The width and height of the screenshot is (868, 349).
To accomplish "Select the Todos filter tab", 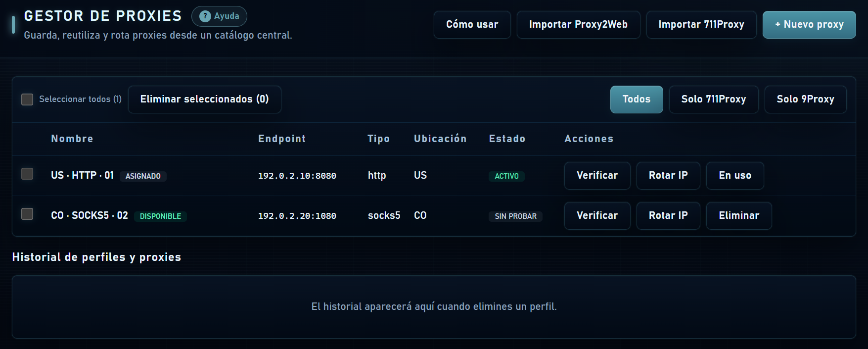I will [637, 100].
